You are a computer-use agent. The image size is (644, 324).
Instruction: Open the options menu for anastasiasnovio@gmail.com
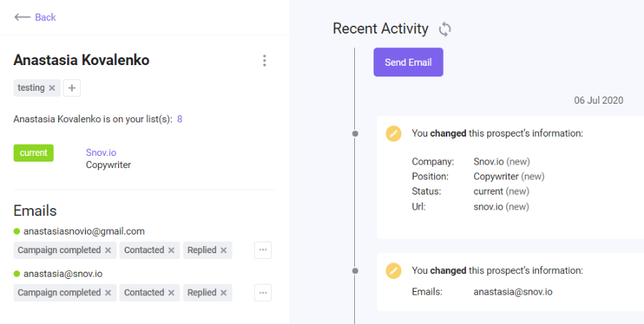click(x=263, y=250)
